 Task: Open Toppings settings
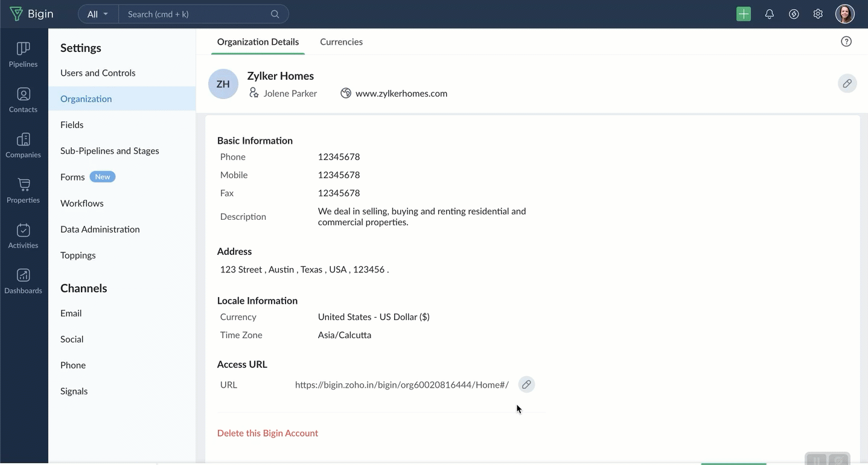(122, 255)
